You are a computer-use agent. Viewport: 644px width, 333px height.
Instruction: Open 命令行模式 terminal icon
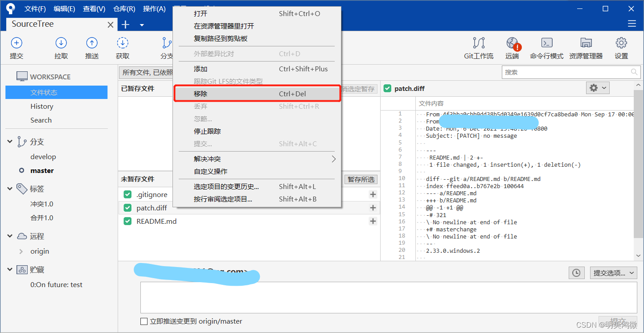[x=547, y=43]
